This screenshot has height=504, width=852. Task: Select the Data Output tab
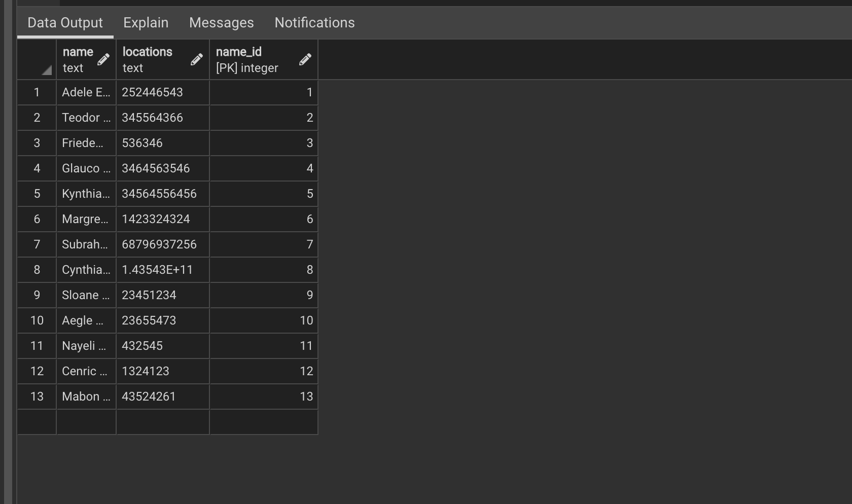(65, 23)
